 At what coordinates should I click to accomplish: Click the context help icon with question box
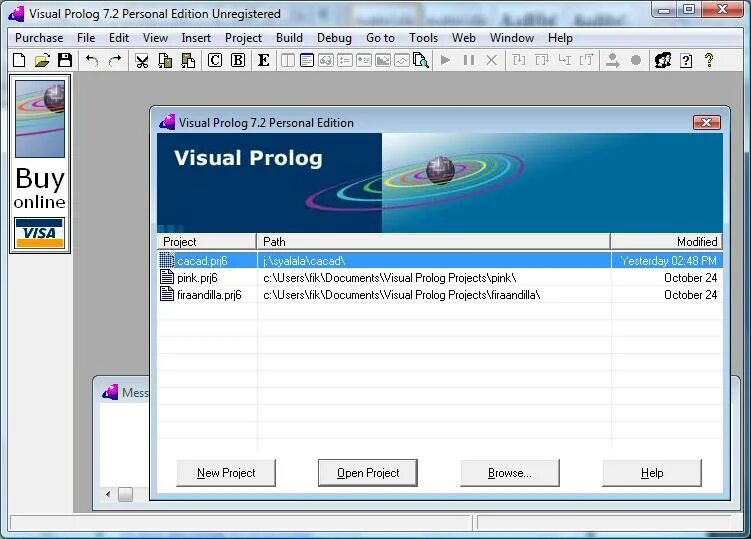(x=686, y=60)
